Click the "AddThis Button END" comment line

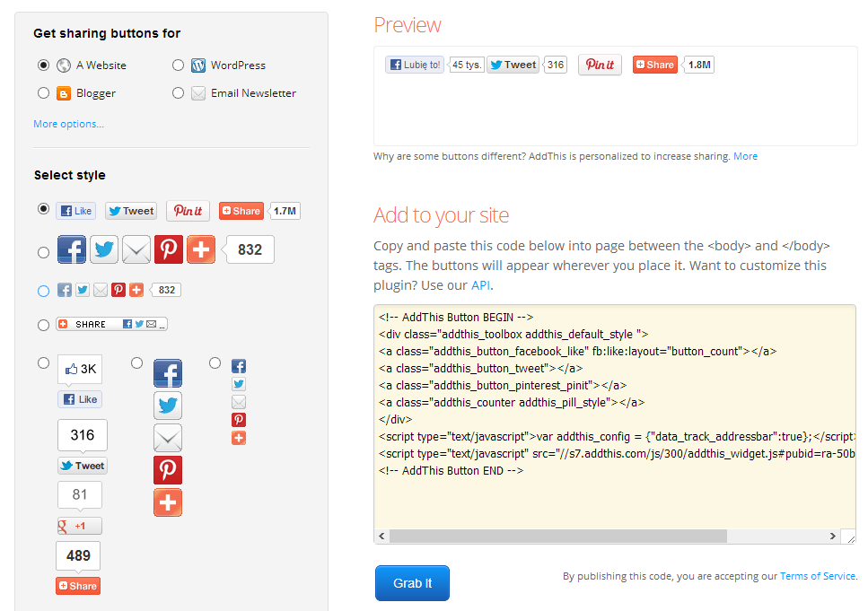point(452,470)
